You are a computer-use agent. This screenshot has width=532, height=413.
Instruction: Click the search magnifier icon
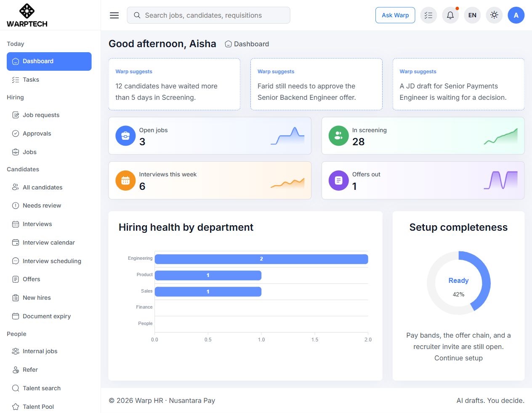[137, 15]
